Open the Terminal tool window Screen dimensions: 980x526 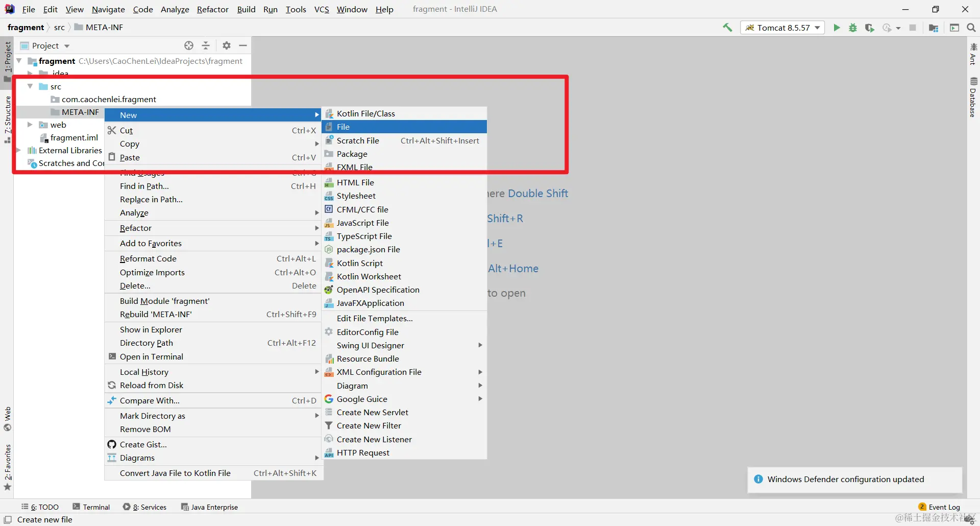pos(91,507)
